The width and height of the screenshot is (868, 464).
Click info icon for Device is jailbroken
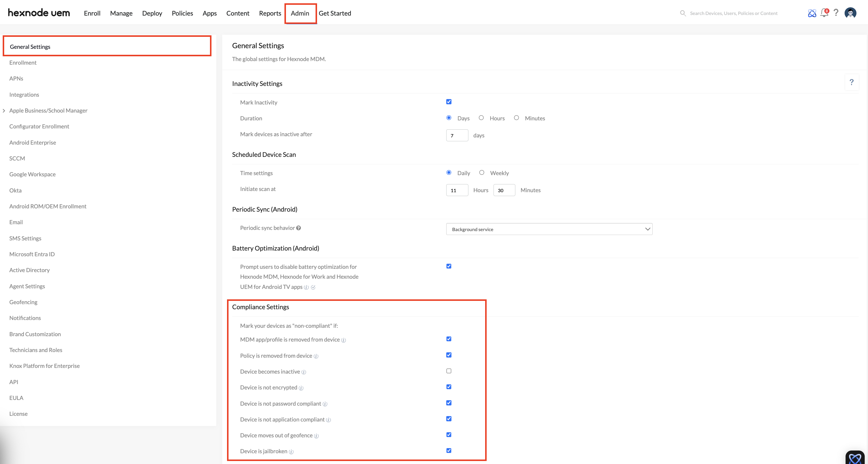pos(291,451)
